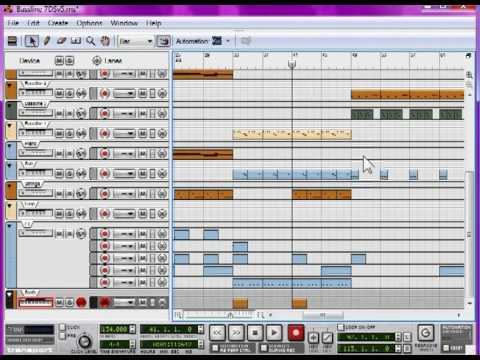Click the horizontal scrollbar thumb

(x=323, y=315)
